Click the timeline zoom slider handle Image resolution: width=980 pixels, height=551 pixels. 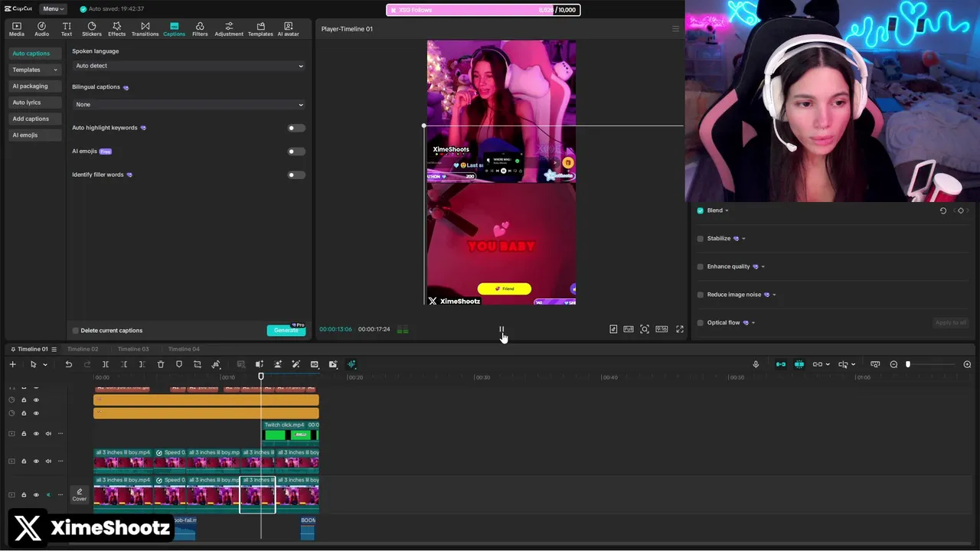pos(908,364)
